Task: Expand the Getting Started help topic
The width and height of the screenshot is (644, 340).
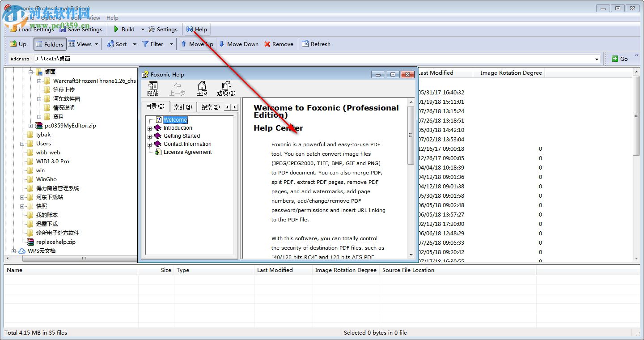Action: (149, 136)
